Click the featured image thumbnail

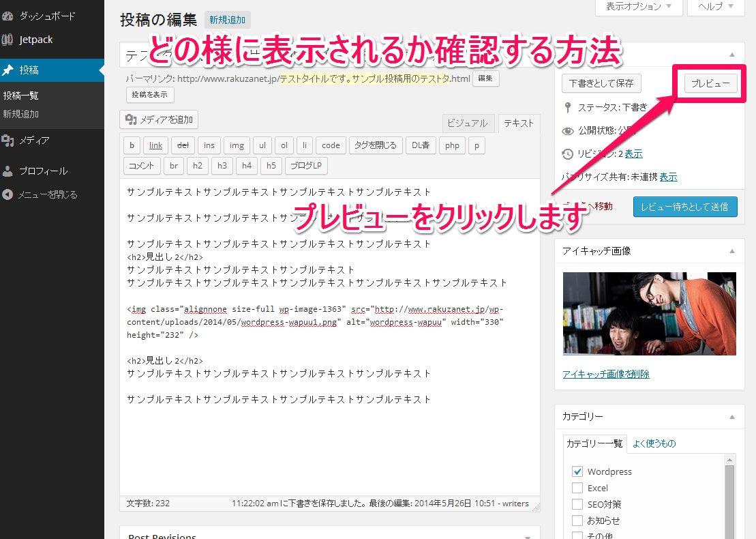tap(650, 314)
